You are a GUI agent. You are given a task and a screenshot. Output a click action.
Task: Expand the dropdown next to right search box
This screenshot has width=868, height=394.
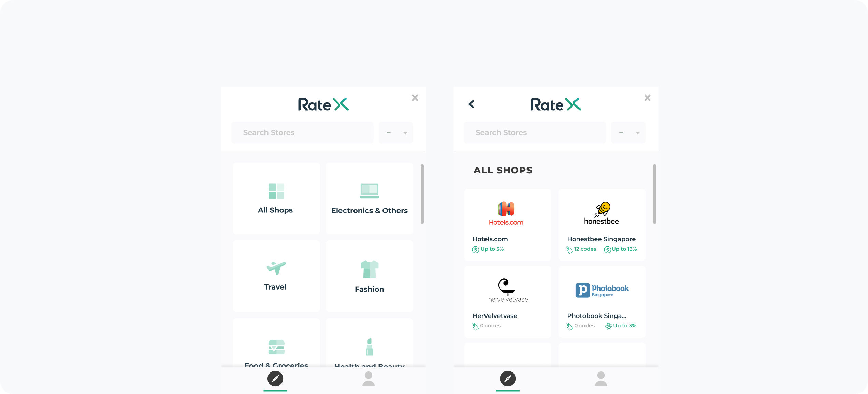[x=628, y=133]
